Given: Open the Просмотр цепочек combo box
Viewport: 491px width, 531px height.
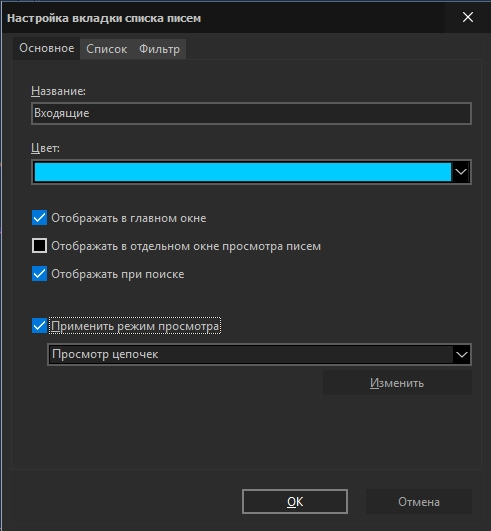Looking at the screenshot, I should pyautogui.click(x=259, y=355).
